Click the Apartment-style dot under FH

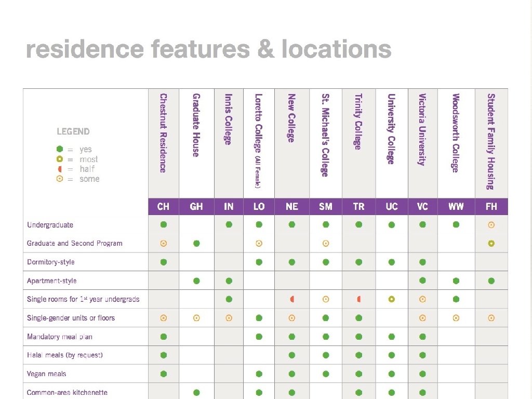pos(491,281)
